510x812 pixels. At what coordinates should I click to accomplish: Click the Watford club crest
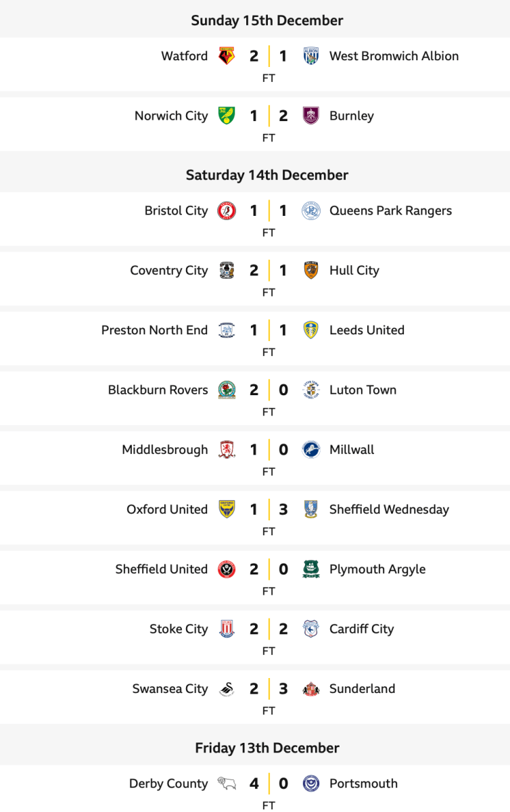[227, 56]
